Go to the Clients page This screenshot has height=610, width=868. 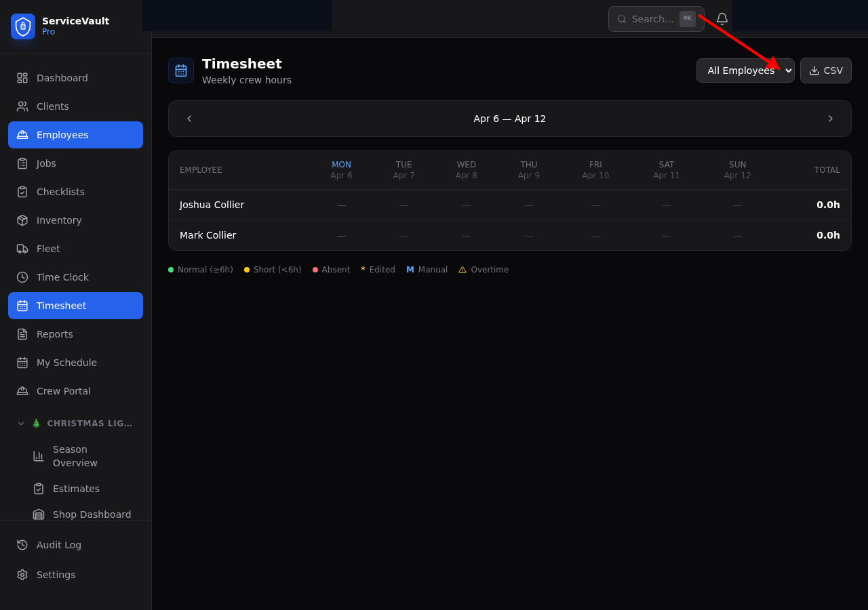tap(52, 106)
